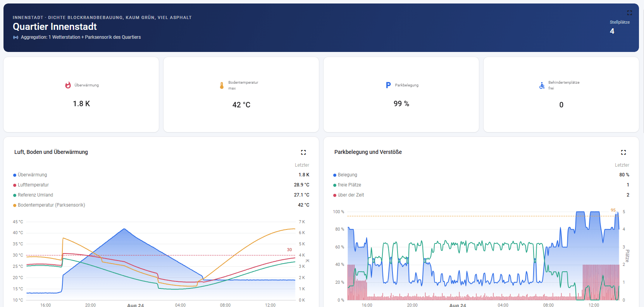Toggle the Referenz Umland legend series

[33, 195]
